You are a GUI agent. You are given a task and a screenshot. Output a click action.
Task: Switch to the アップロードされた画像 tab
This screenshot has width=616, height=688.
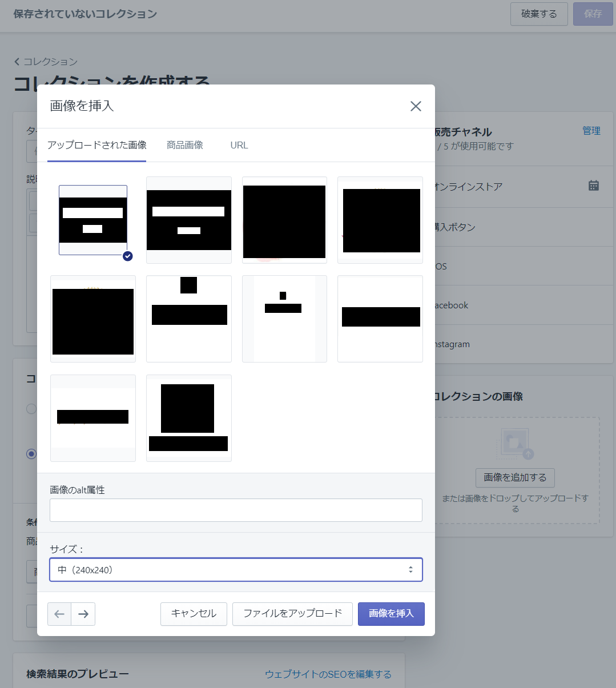[97, 145]
